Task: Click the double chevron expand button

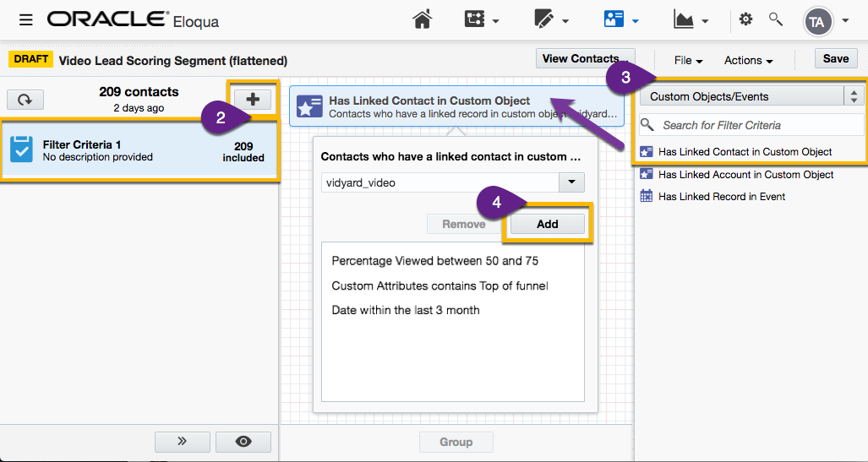Action: (x=182, y=442)
